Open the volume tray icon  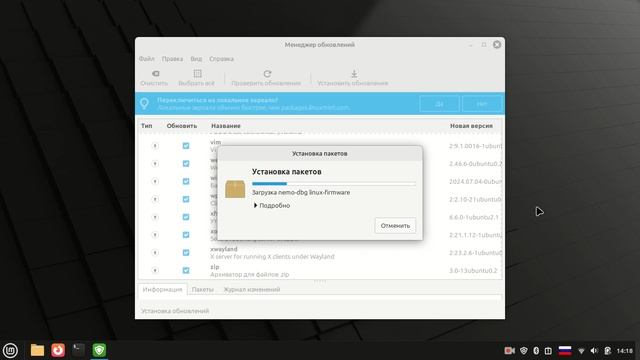(x=594, y=351)
